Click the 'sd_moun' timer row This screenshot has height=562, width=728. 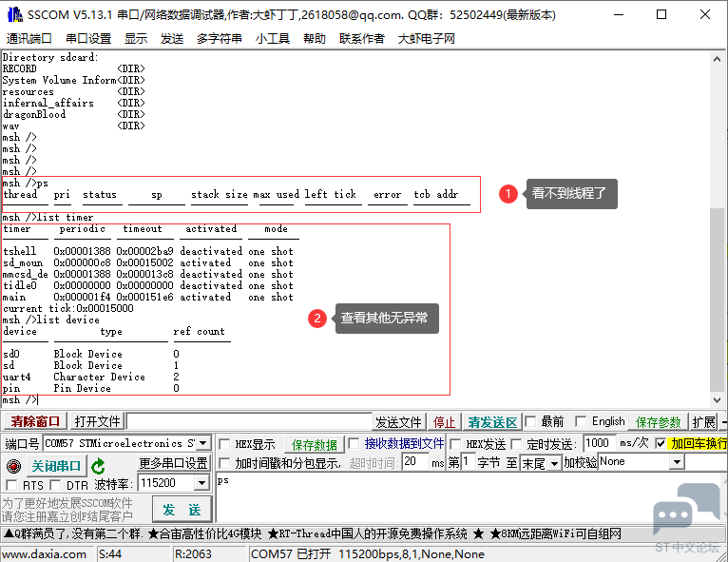[x=148, y=262]
